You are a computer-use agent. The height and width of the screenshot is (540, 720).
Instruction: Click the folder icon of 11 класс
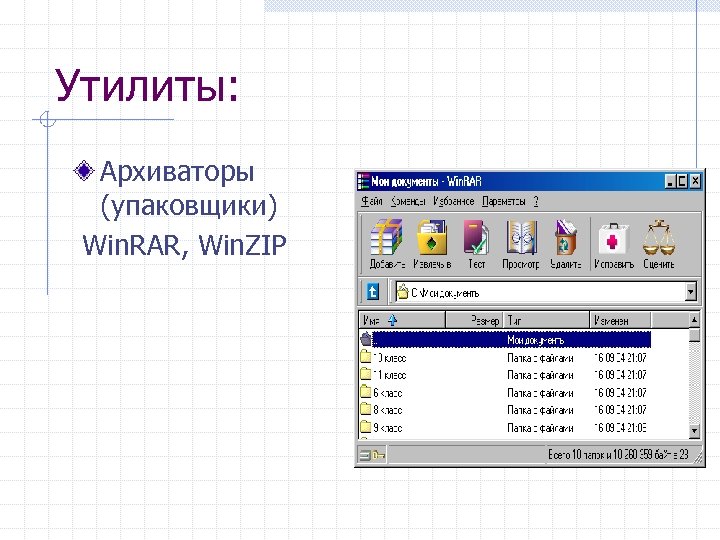coord(366,374)
